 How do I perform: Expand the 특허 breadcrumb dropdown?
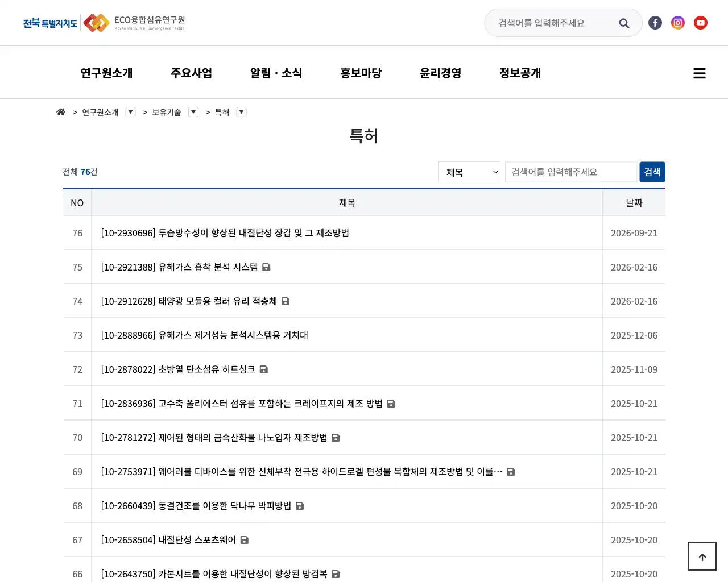coord(242,112)
